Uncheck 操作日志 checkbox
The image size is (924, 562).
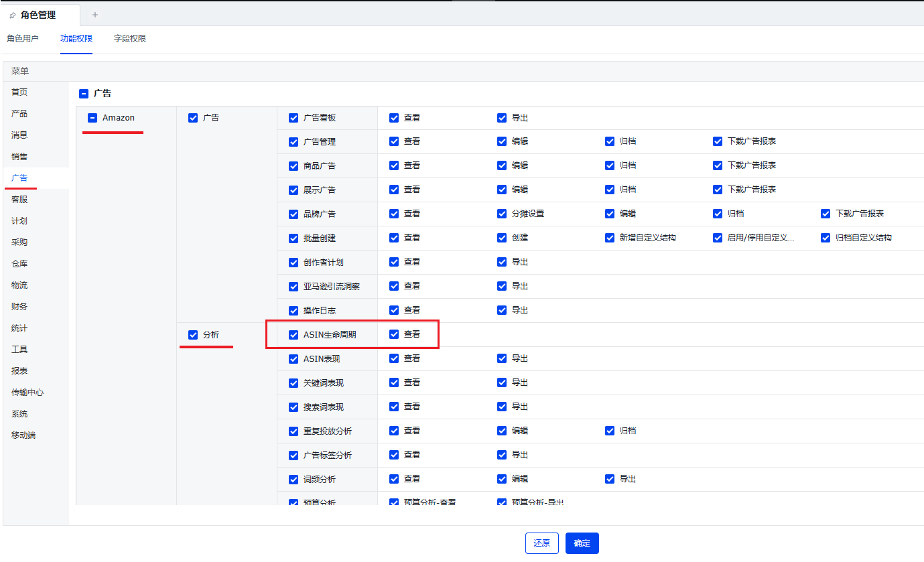pyautogui.click(x=293, y=311)
